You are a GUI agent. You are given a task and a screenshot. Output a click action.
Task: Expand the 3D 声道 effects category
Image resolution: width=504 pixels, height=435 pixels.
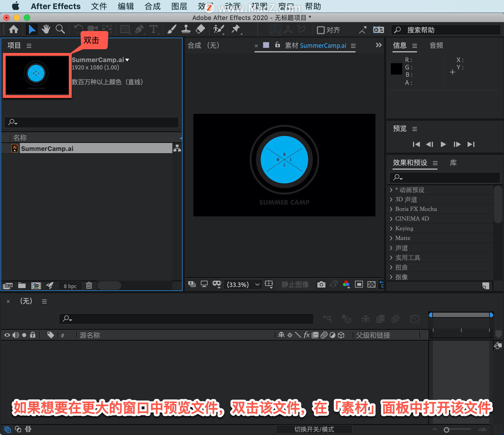(391, 200)
